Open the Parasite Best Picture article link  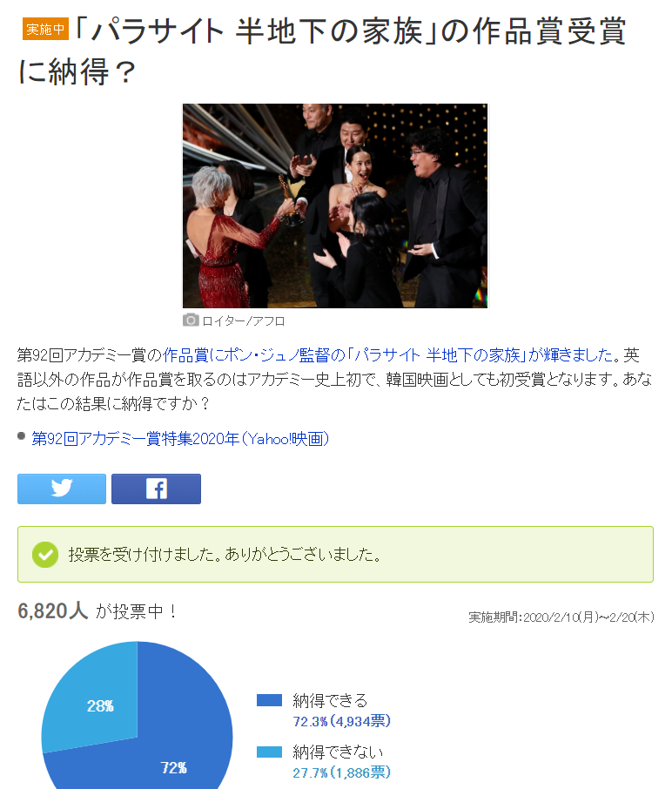(x=388, y=355)
